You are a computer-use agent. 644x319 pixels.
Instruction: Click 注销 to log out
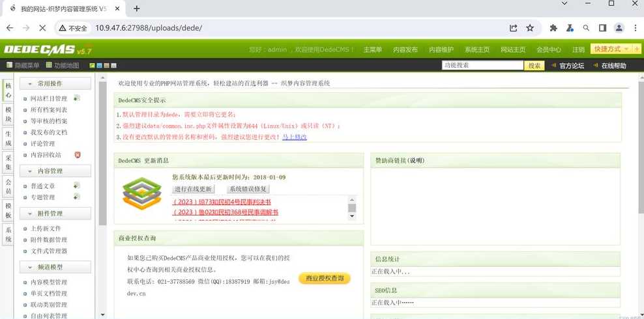tap(578, 49)
